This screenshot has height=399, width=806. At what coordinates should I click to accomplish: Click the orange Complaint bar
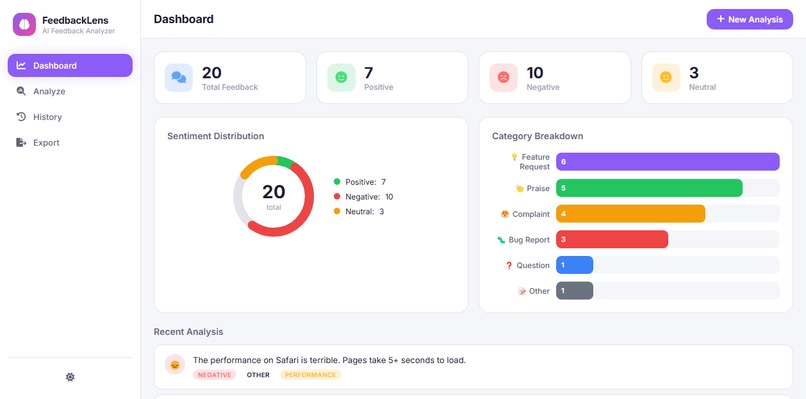(631, 214)
